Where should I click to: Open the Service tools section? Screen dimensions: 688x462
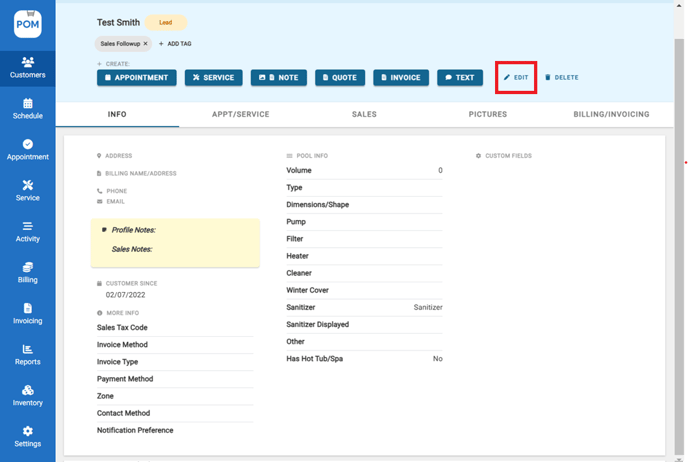[x=27, y=190]
